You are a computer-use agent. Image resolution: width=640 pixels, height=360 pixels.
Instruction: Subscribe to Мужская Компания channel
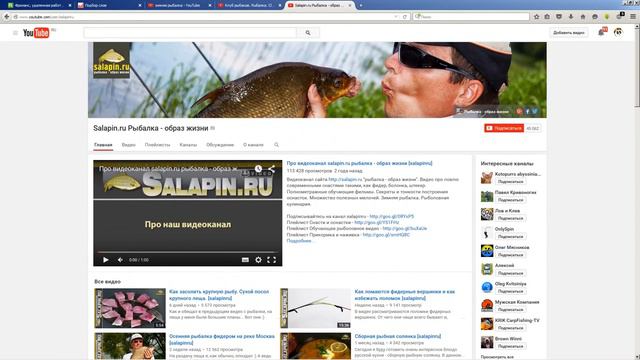click(x=510, y=309)
